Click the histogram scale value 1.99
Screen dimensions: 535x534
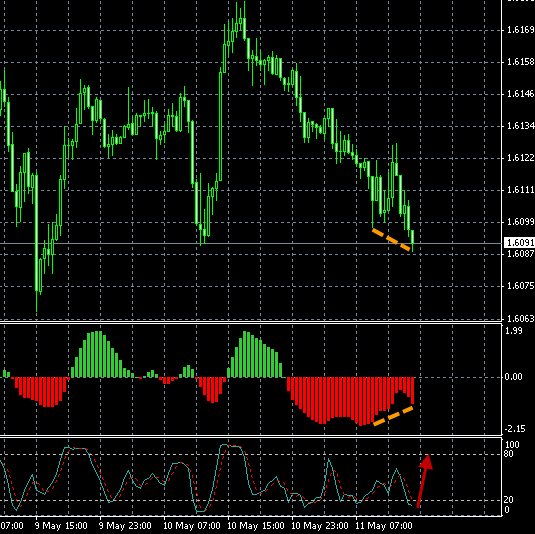coord(515,331)
